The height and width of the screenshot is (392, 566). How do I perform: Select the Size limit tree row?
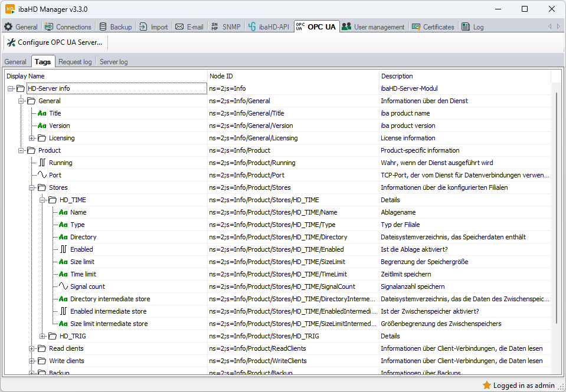point(82,262)
